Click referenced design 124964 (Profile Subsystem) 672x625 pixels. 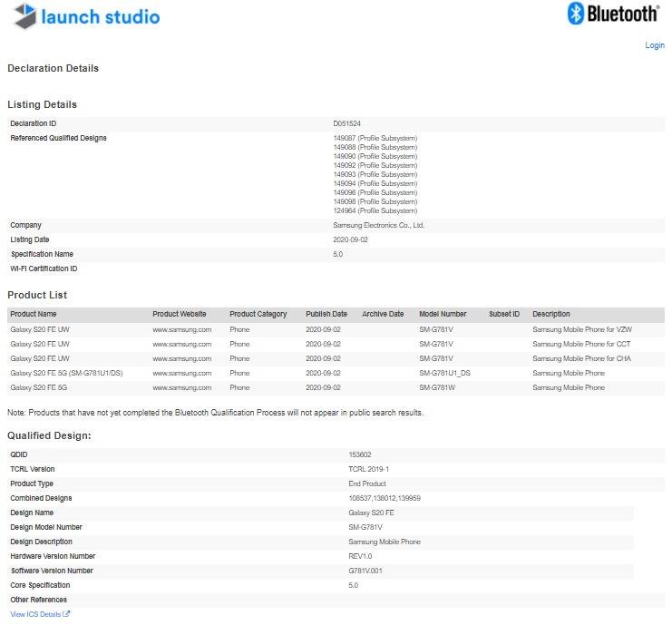click(x=375, y=210)
